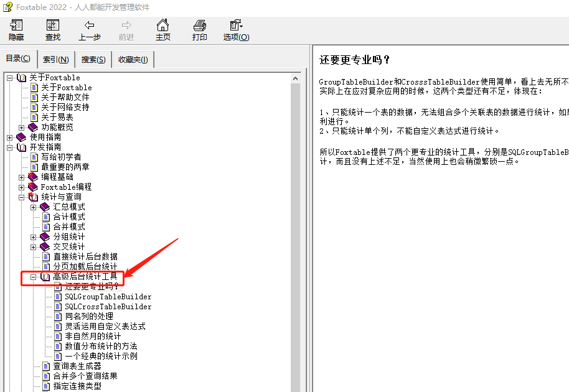Select the 高级后台统计工具 tree label
569x392 pixels.
(x=85, y=277)
